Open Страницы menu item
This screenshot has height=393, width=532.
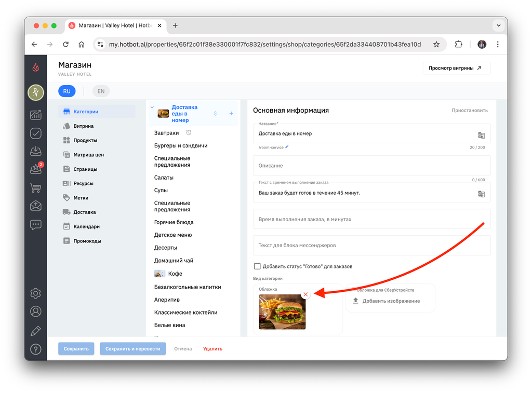[x=97, y=169]
